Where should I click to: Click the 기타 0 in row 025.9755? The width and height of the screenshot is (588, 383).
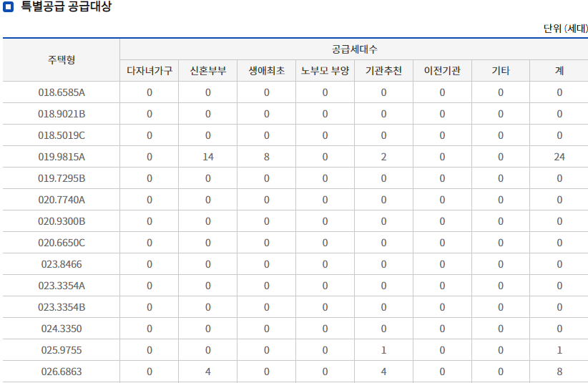(x=501, y=350)
